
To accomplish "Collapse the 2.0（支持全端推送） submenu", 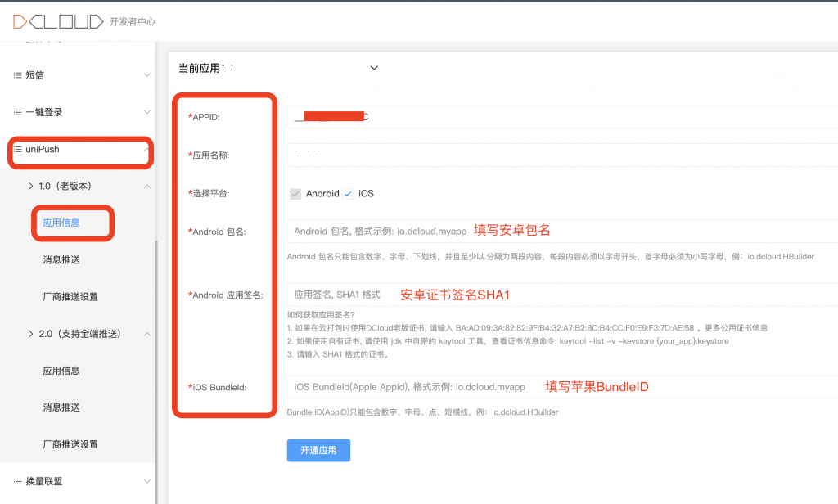I will (x=147, y=334).
